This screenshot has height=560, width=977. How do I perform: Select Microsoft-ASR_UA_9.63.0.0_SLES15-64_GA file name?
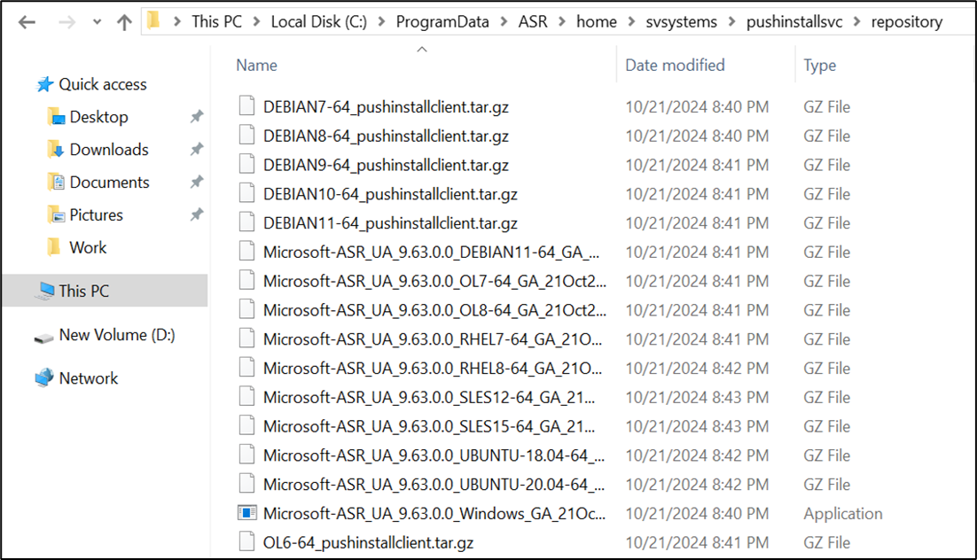[x=429, y=426]
